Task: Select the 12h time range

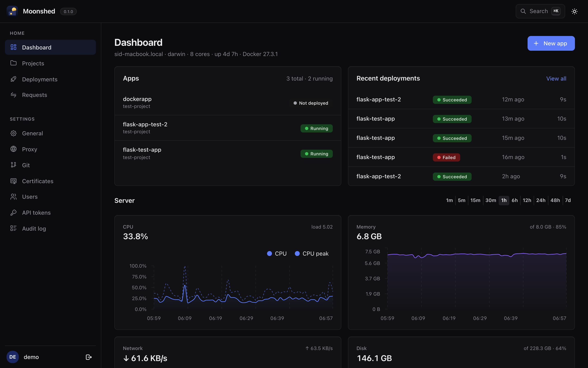Action: coord(527,200)
